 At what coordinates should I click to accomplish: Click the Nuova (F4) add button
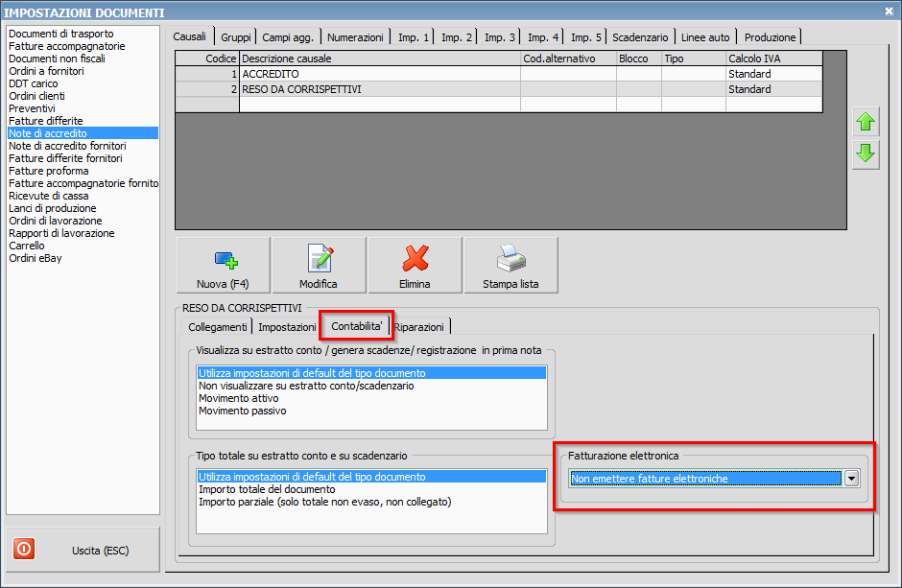click(x=224, y=265)
